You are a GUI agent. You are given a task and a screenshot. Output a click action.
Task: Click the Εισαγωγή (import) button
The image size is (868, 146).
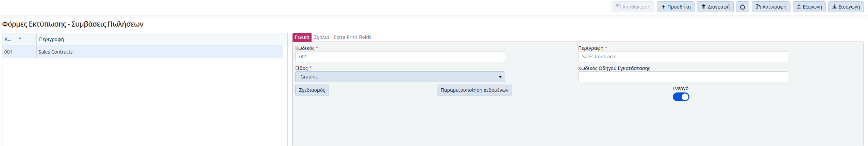(x=846, y=7)
